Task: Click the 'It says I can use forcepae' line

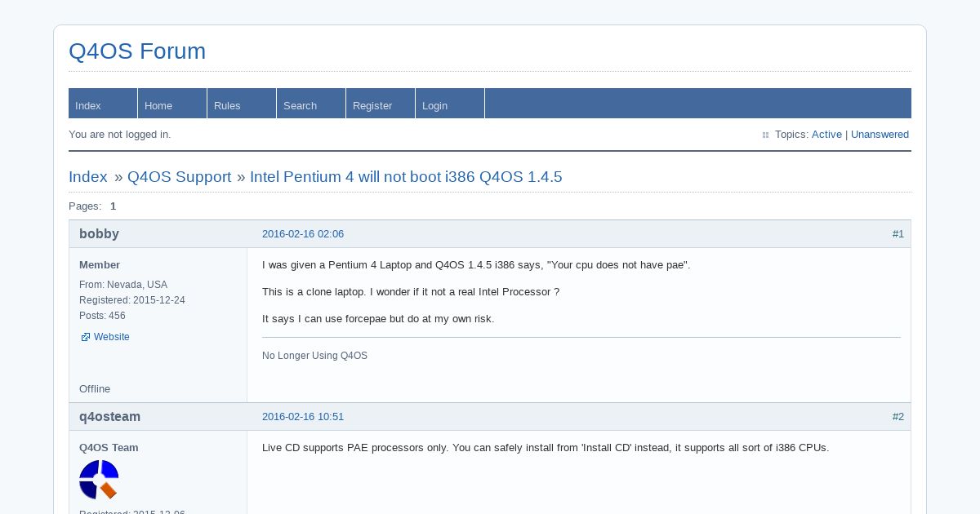Action: 378,319
